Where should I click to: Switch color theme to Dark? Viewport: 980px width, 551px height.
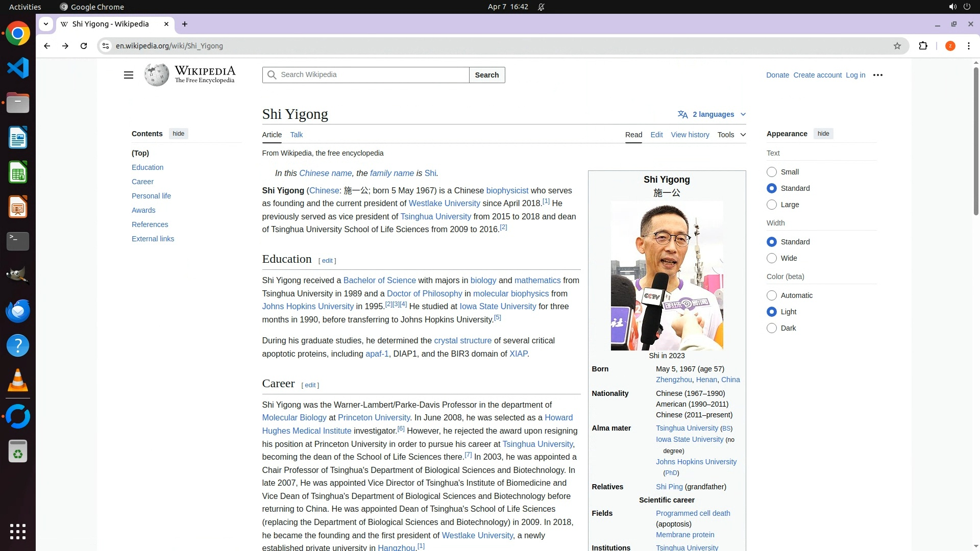pyautogui.click(x=772, y=328)
